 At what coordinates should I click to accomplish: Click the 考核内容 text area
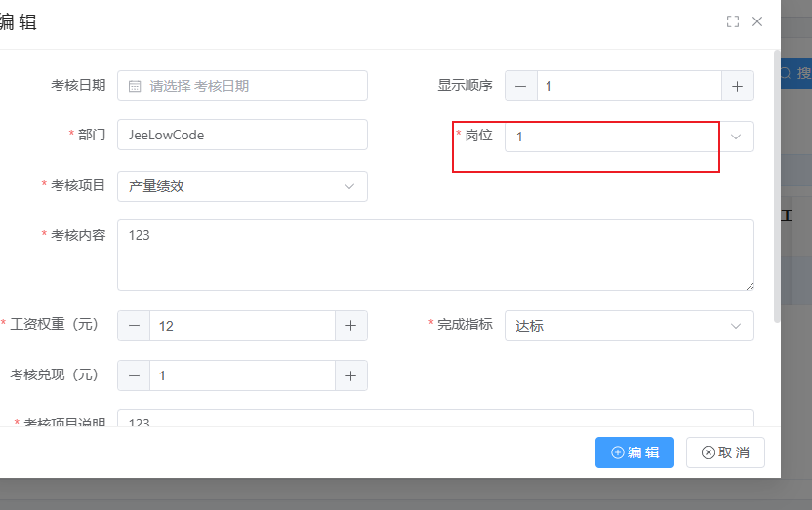coord(435,255)
